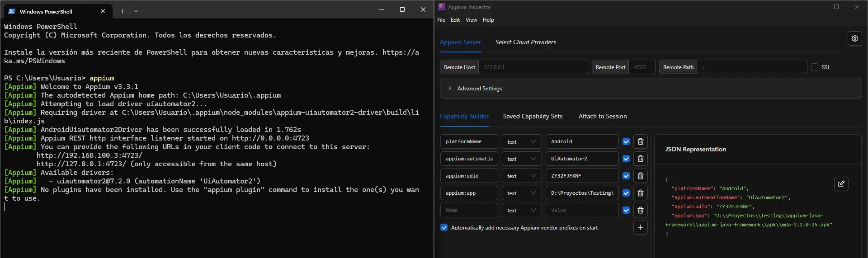The width and height of the screenshot is (868, 258).
Task: Expand Advanced Settings section
Action: coord(651,89)
